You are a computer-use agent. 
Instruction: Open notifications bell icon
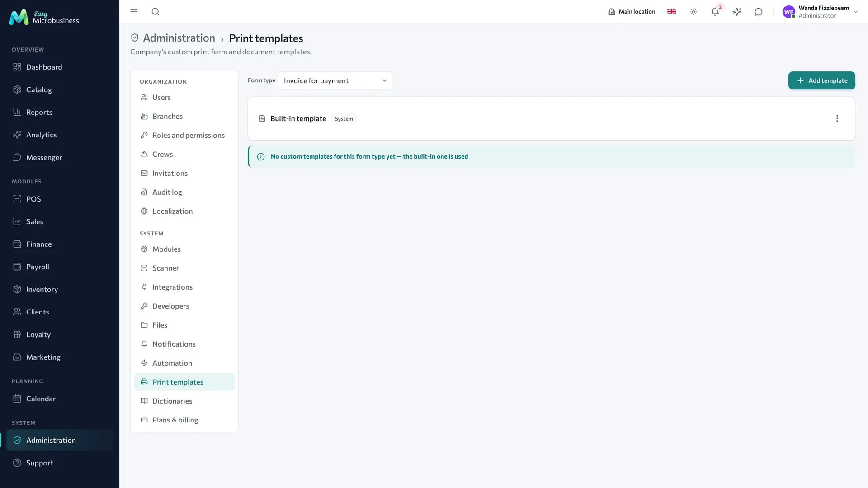click(715, 12)
